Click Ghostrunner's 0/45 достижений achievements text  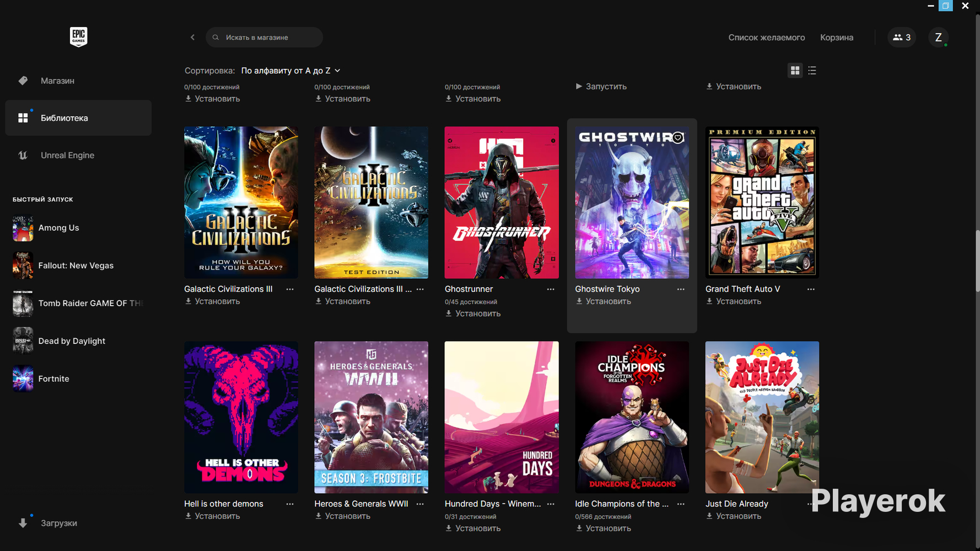point(471,302)
